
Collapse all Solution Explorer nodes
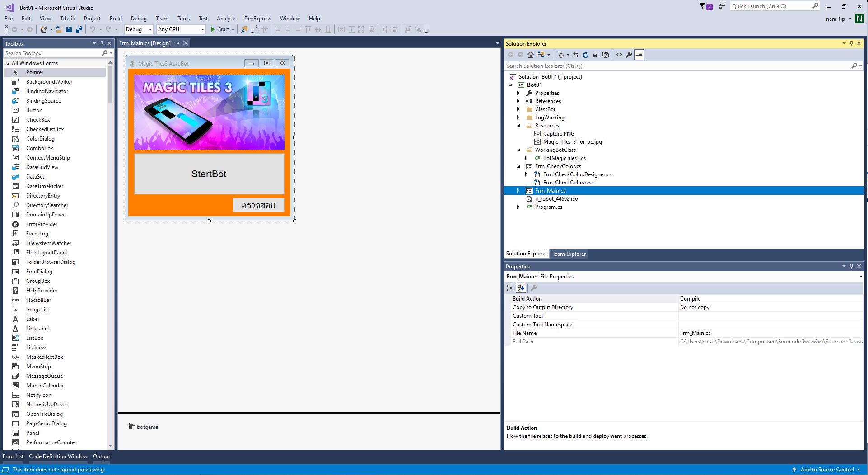click(x=596, y=55)
